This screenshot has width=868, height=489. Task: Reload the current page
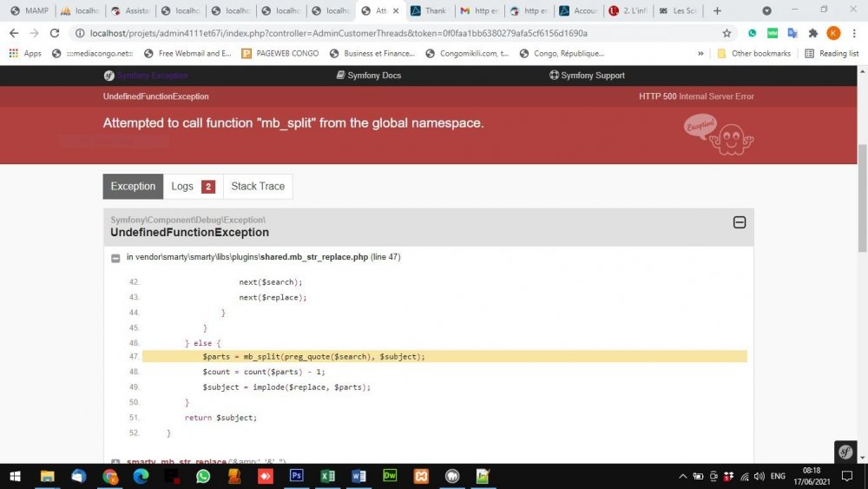54,33
